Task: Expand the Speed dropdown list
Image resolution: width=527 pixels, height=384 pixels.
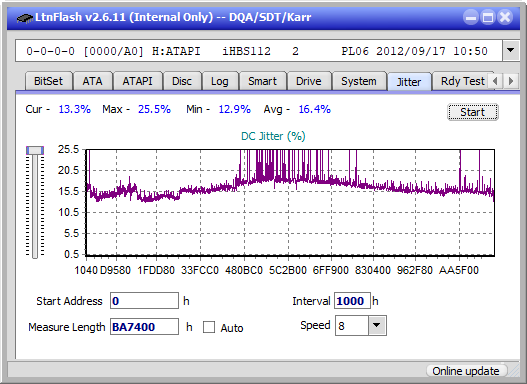Action: 377,326
